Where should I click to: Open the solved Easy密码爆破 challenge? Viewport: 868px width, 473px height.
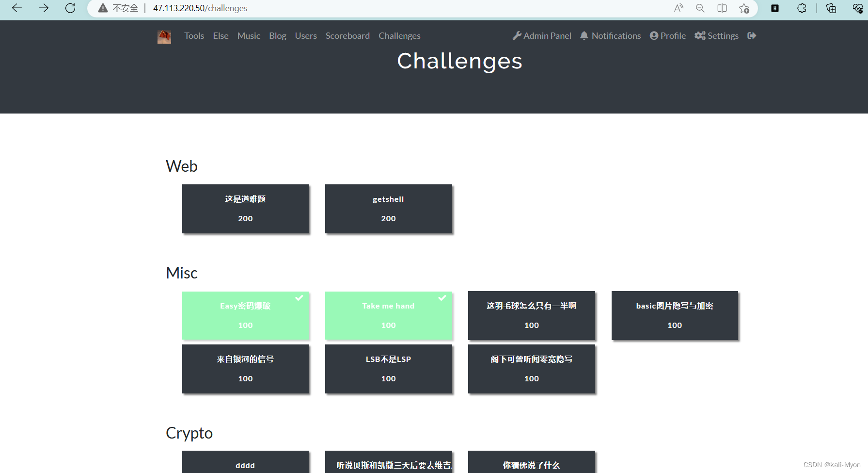click(245, 315)
